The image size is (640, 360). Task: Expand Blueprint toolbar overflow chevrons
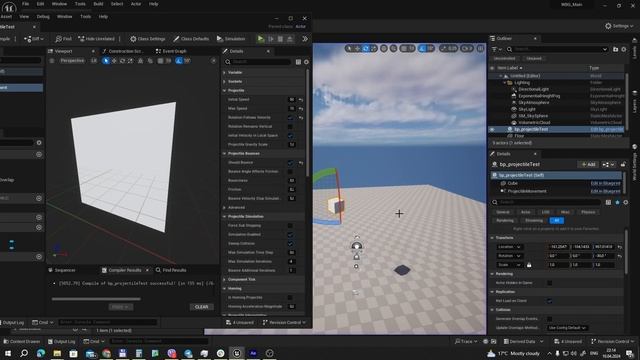(305, 39)
